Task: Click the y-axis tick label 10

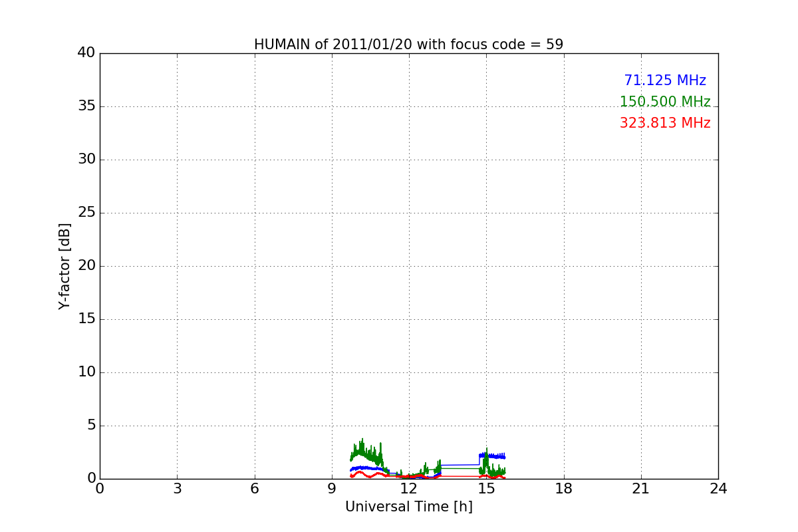Action: point(86,372)
